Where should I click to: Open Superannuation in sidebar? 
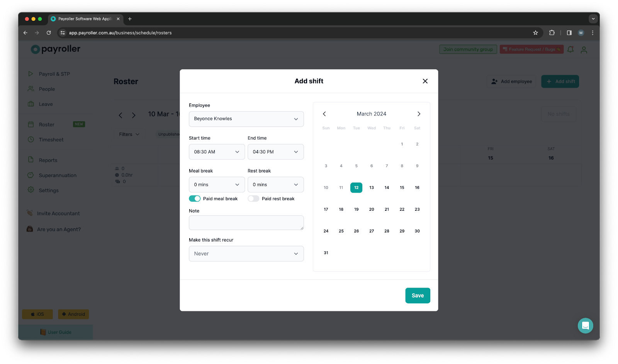(x=58, y=175)
